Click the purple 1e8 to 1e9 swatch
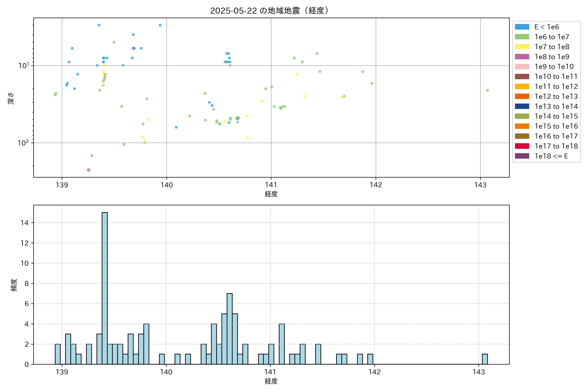 522,57
